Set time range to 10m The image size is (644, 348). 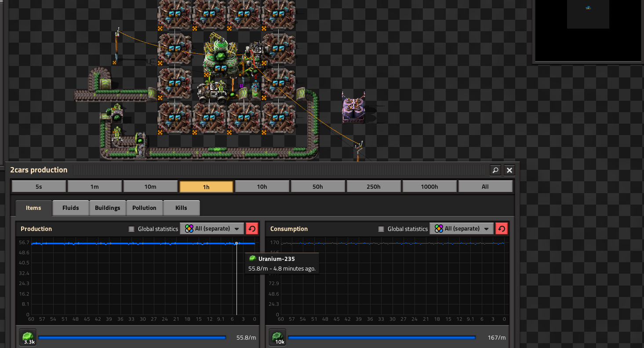pyautogui.click(x=150, y=187)
